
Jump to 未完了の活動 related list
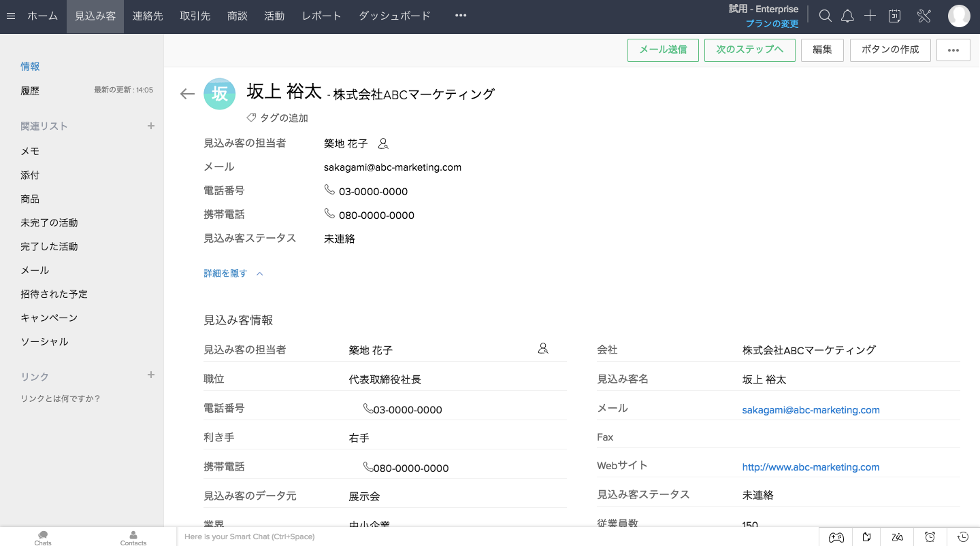coord(49,222)
